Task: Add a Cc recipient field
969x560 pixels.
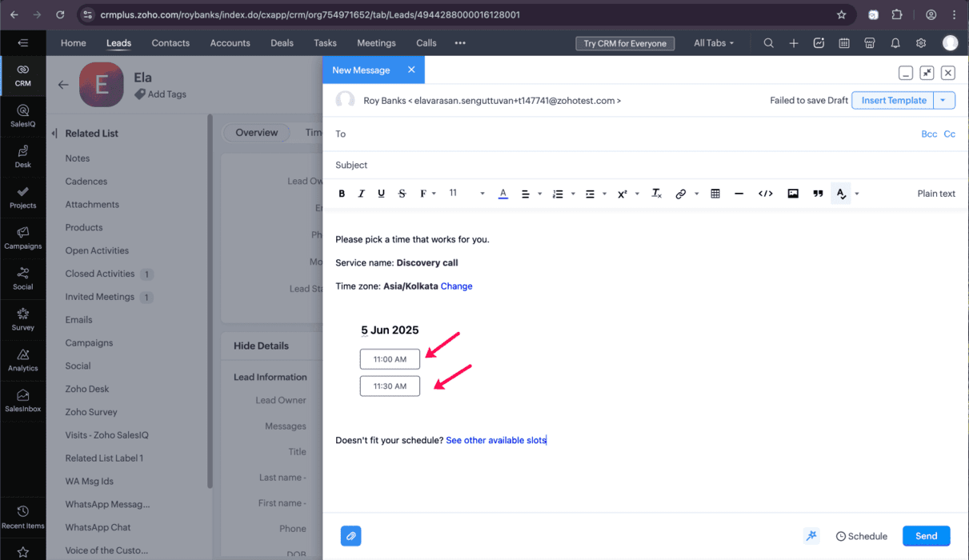Action: coord(950,134)
